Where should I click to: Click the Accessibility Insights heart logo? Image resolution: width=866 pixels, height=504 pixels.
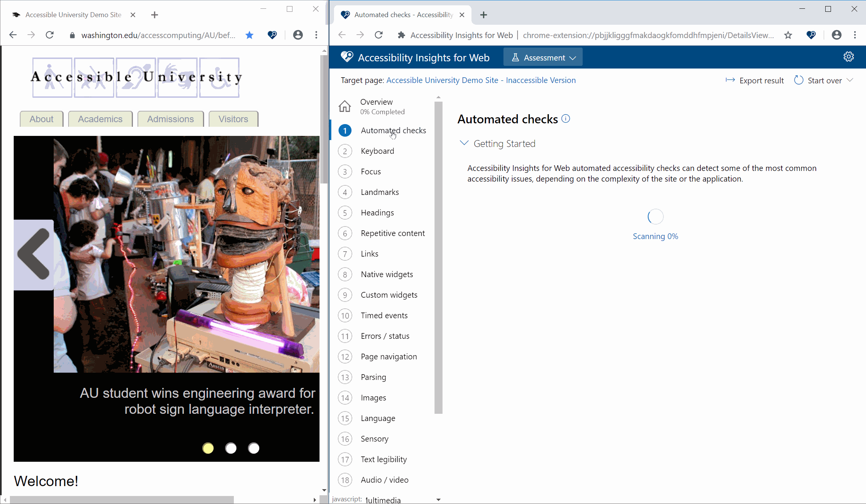(346, 56)
